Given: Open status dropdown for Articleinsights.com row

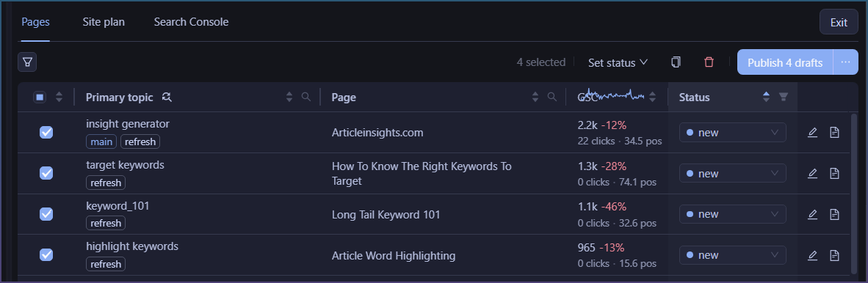Looking at the screenshot, I should pyautogui.click(x=732, y=133).
